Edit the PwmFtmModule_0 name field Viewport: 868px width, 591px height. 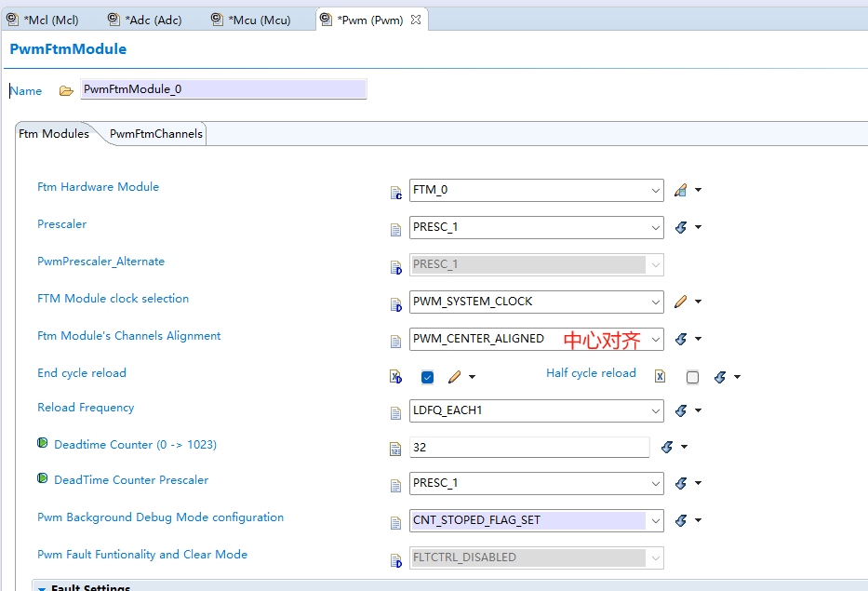pos(223,89)
